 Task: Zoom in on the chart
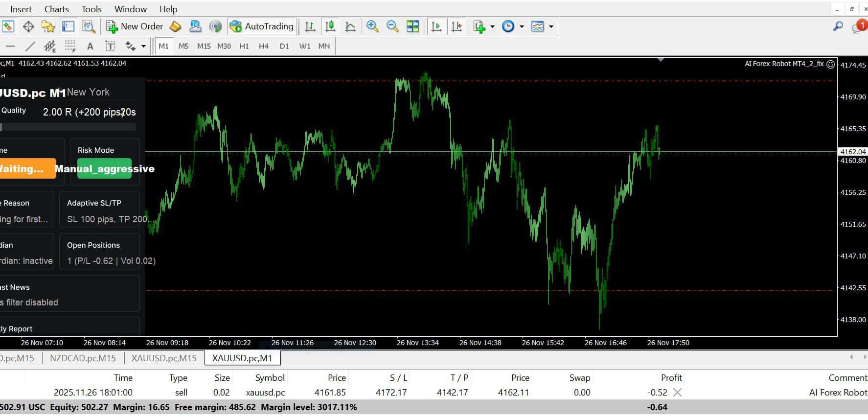(372, 26)
